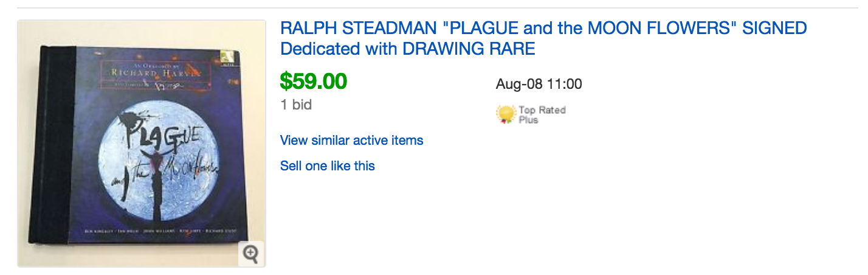Click the "Top Rated Plus" text label
The width and height of the screenshot is (868, 275).
542,114
